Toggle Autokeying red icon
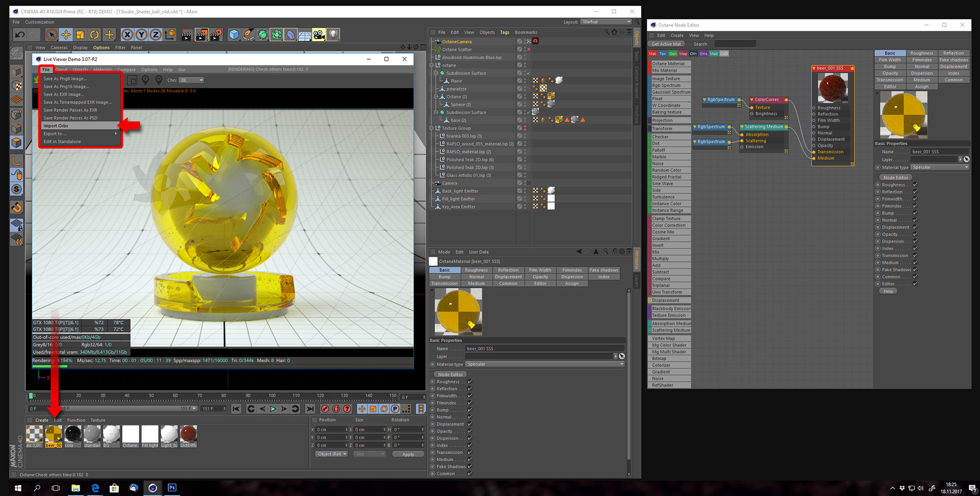980x496 pixels. click(x=336, y=409)
